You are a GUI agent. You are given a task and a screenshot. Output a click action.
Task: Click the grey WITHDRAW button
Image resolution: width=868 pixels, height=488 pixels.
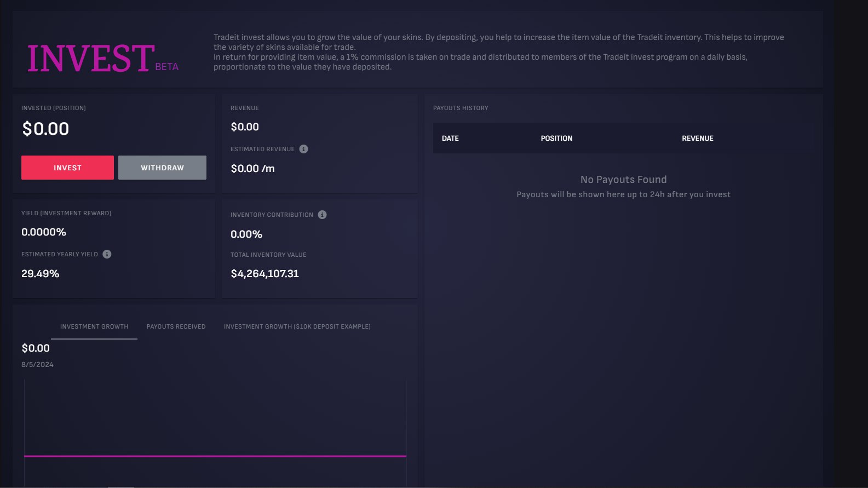tap(162, 168)
